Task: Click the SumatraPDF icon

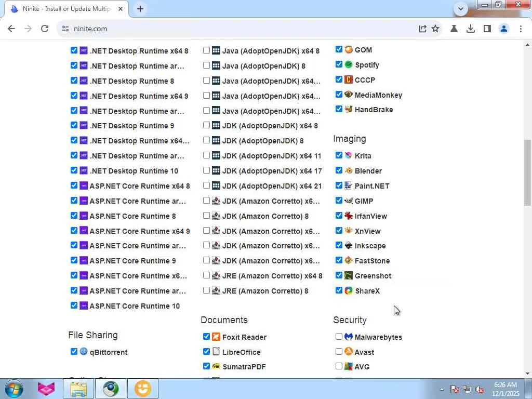Action: pos(216,366)
